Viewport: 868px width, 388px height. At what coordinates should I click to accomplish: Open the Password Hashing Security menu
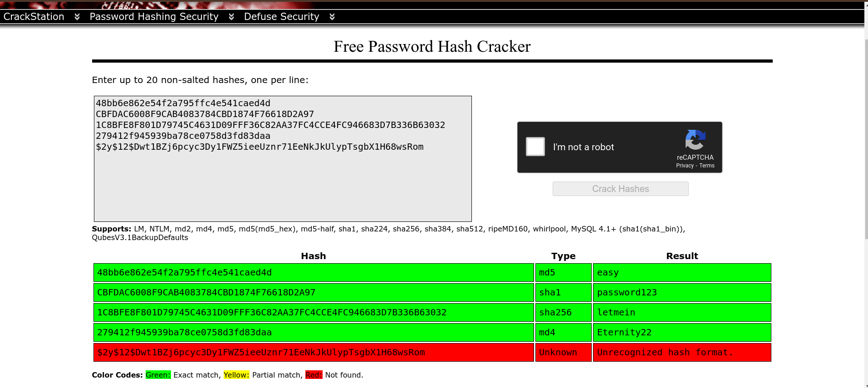tap(154, 17)
